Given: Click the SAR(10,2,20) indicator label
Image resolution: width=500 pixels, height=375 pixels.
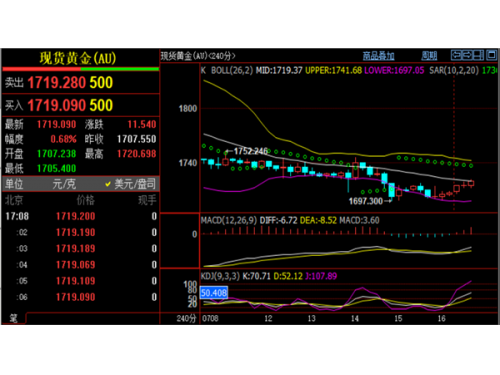Looking at the screenshot, I should (x=454, y=70).
